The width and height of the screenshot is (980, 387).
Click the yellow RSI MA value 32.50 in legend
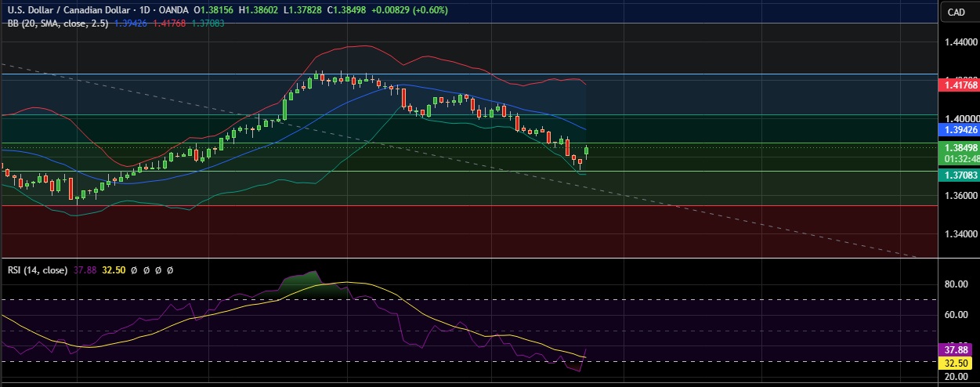click(113, 269)
